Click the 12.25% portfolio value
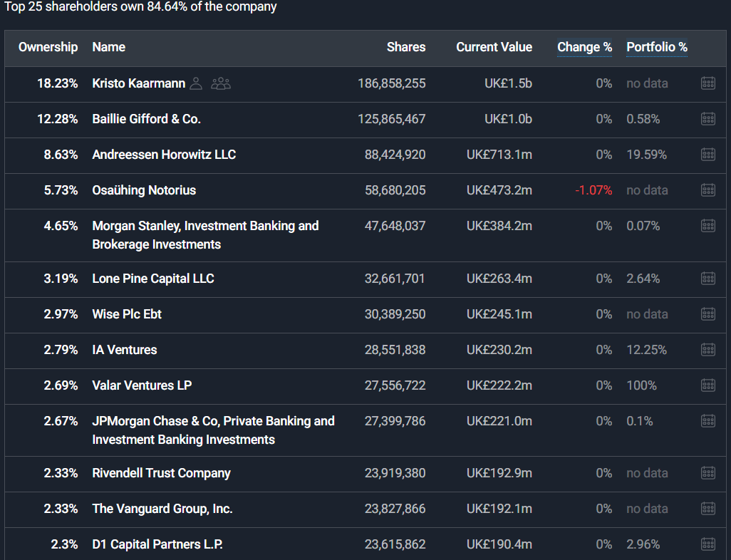 tap(647, 350)
